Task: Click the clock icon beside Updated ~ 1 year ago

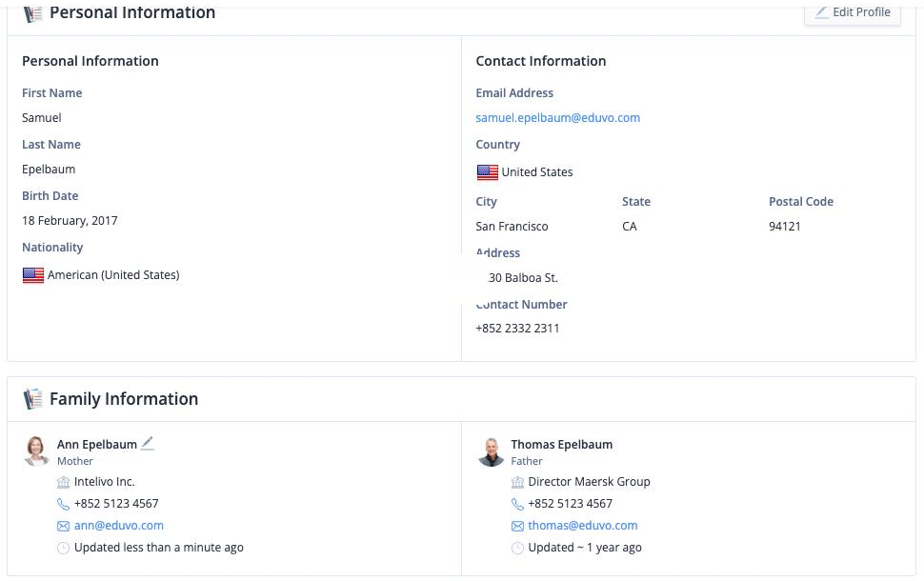Action: click(x=517, y=548)
